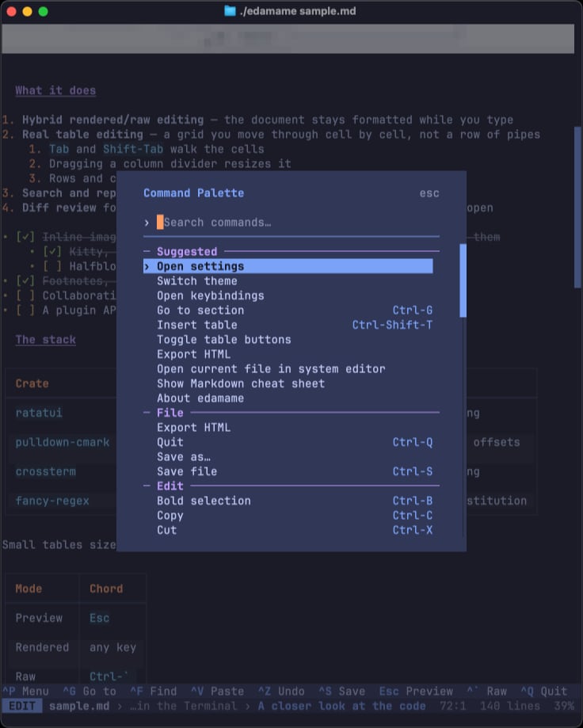
Task: Click crossterm table cell
Action: pyautogui.click(x=45, y=471)
